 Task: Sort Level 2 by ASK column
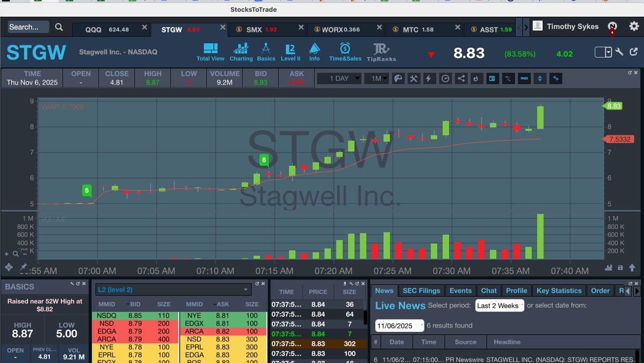coord(223,304)
